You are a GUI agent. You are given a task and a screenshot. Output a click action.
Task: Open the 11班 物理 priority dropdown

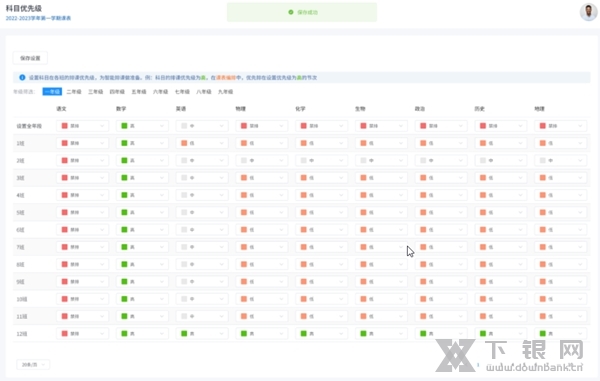(x=261, y=316)
